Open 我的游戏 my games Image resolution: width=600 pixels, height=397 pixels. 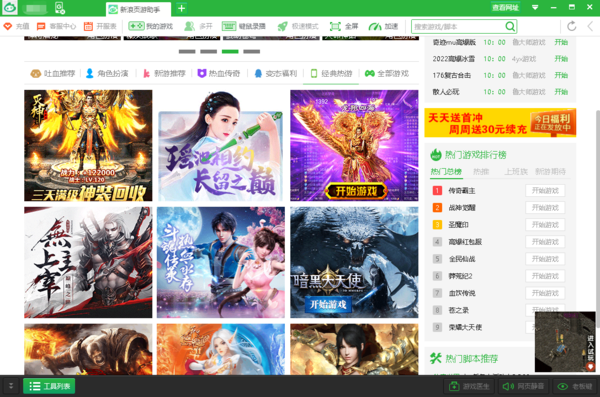point(150,26)
